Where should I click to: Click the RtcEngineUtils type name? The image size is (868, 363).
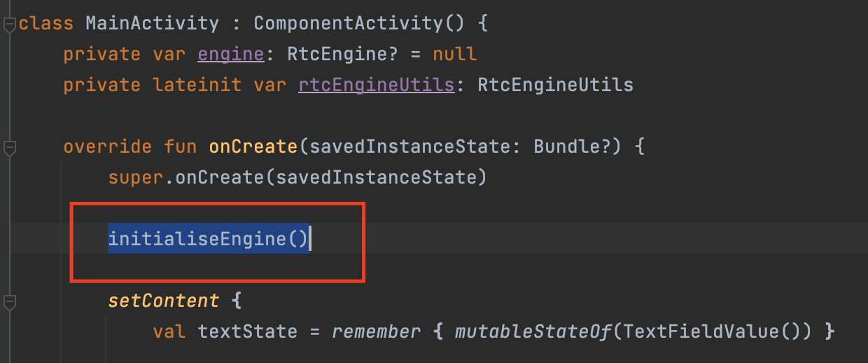pos(555,85)
